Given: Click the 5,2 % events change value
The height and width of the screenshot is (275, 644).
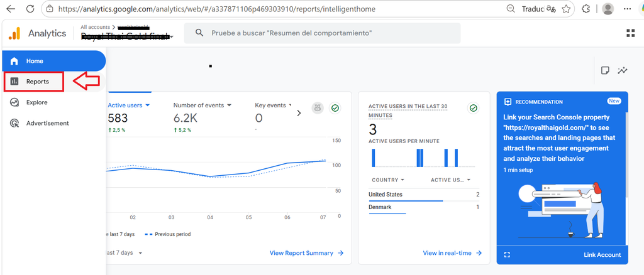Looking at the screenshot, I should (x=182, y=130).
